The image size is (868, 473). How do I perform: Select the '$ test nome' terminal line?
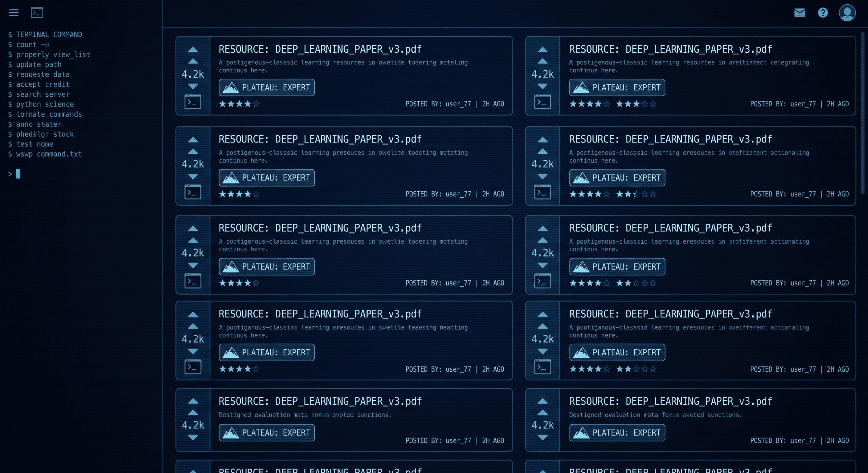click(31, 144)
